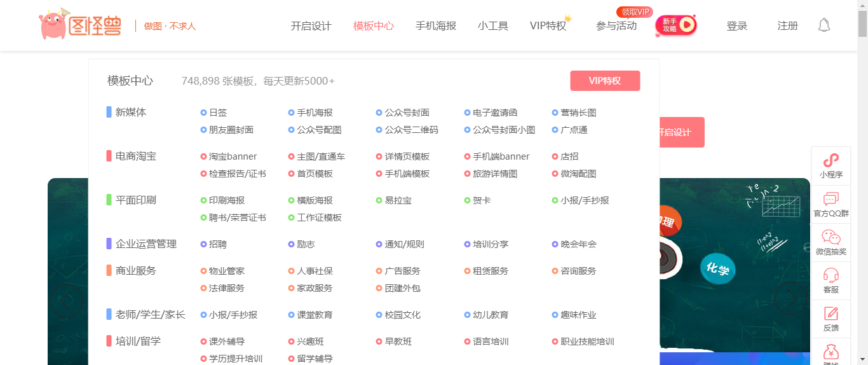Open 电子邀请函 templates
Screen dimensions: 868x365
495,113
